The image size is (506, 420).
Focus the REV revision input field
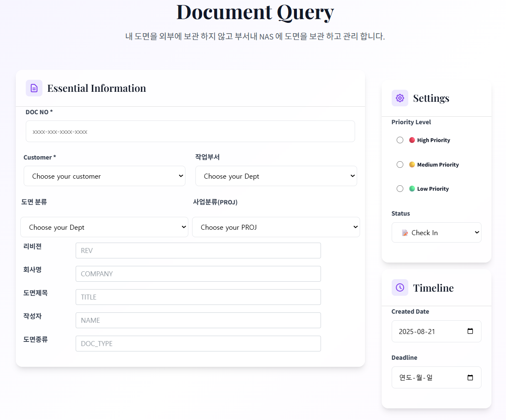click(198, 251)
